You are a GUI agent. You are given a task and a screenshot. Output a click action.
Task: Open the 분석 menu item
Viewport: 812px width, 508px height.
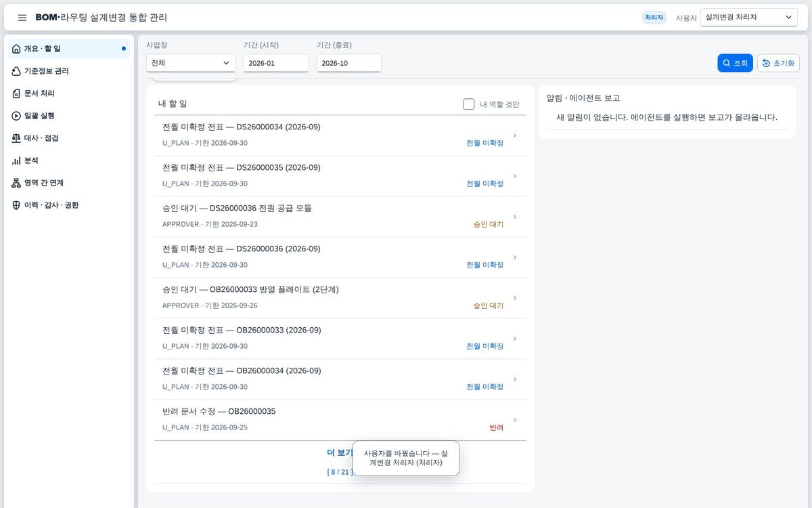pos(70,161)
